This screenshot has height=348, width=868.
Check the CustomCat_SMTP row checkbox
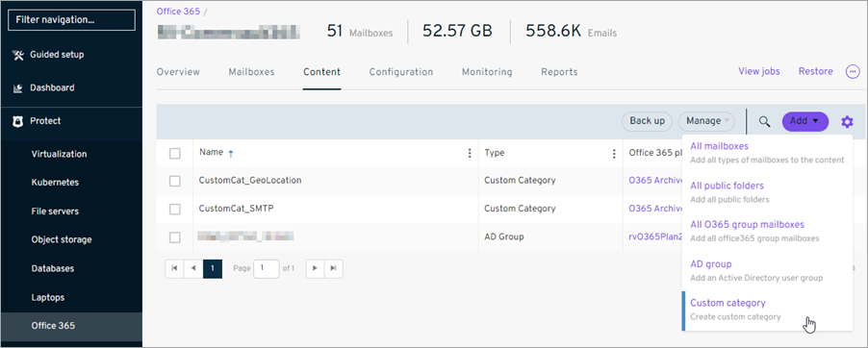(x=175, y=210)
